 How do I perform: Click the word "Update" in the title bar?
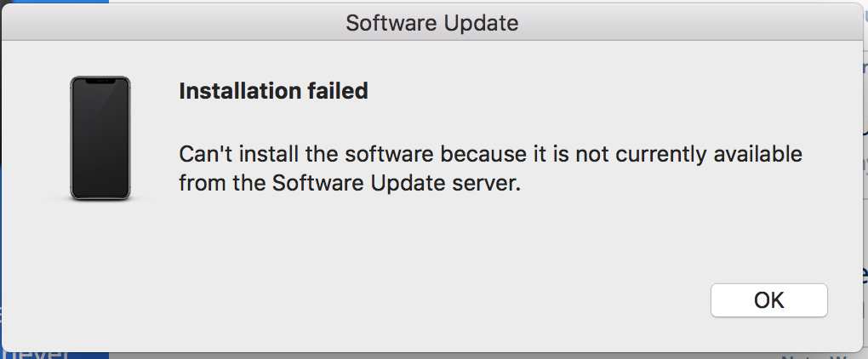[x=480, y=22]
